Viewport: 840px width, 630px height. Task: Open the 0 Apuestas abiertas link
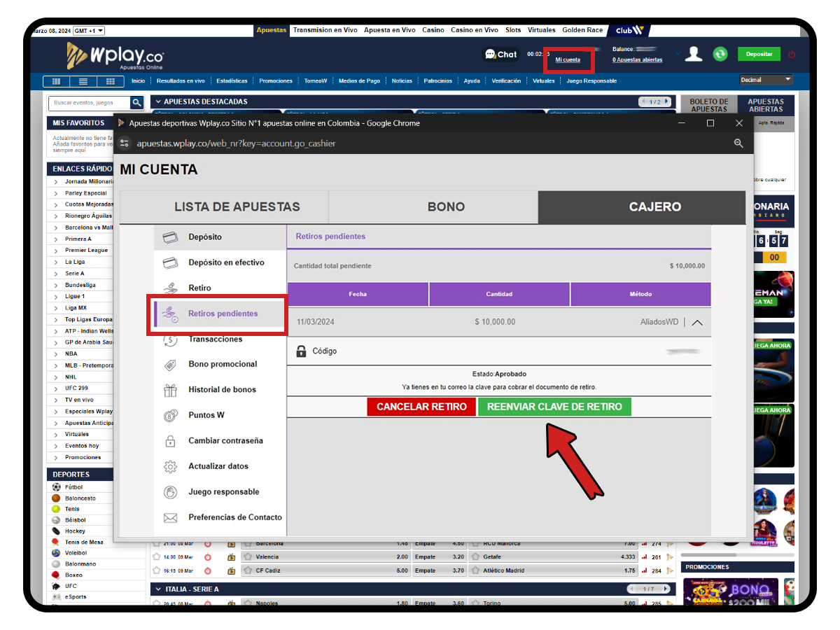click(x=637, y=60)
